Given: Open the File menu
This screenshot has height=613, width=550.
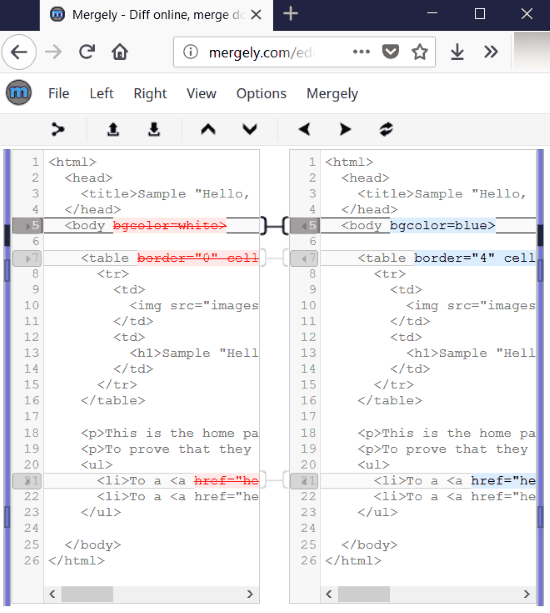Looking at the screenshot, I should (x=59, y=93).
